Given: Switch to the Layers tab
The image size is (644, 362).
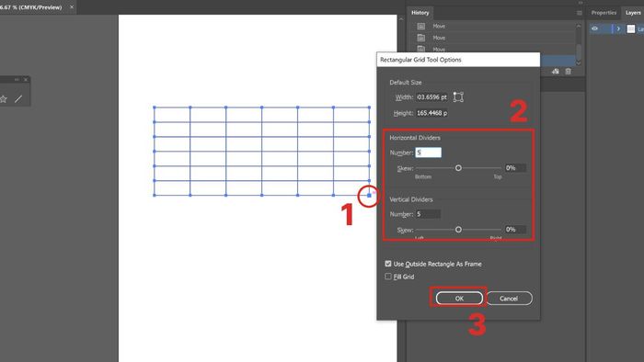Looking at the screenshot, I should pos(633,13).
